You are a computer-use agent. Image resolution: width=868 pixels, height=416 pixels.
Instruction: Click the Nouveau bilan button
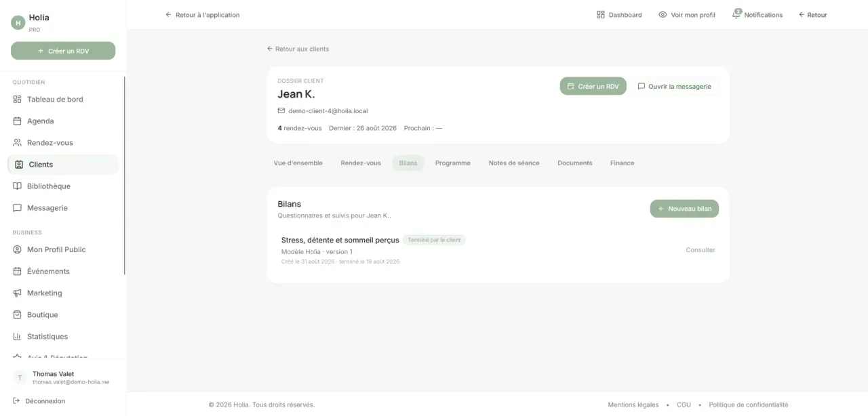coord(684,209)
